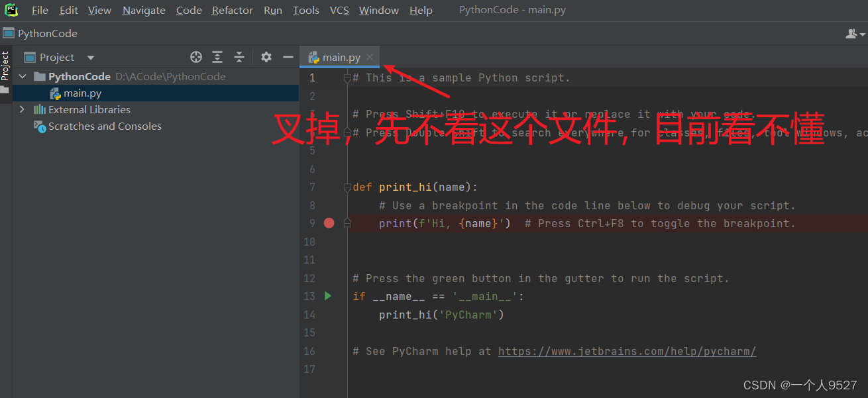Close the main.py editor tab
Screen dimensions: 868x398
[x=370, y=58]
